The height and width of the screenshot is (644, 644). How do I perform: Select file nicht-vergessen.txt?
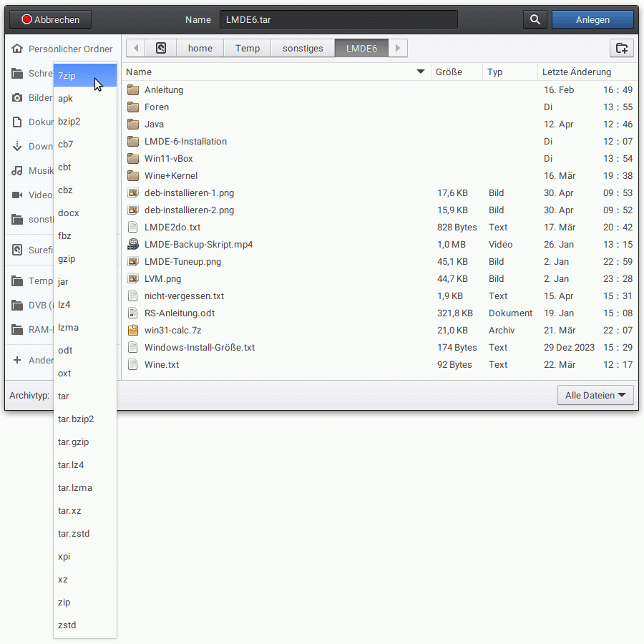click(x=380, y=296)
